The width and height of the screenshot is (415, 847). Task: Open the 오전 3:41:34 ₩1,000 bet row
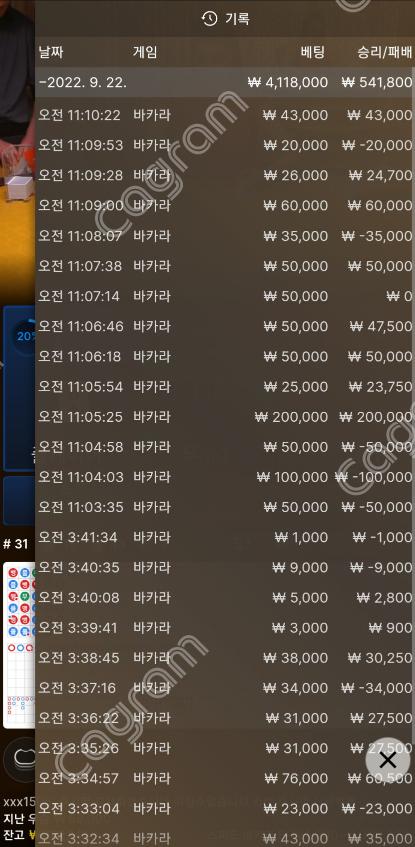[x=225, y=537]
